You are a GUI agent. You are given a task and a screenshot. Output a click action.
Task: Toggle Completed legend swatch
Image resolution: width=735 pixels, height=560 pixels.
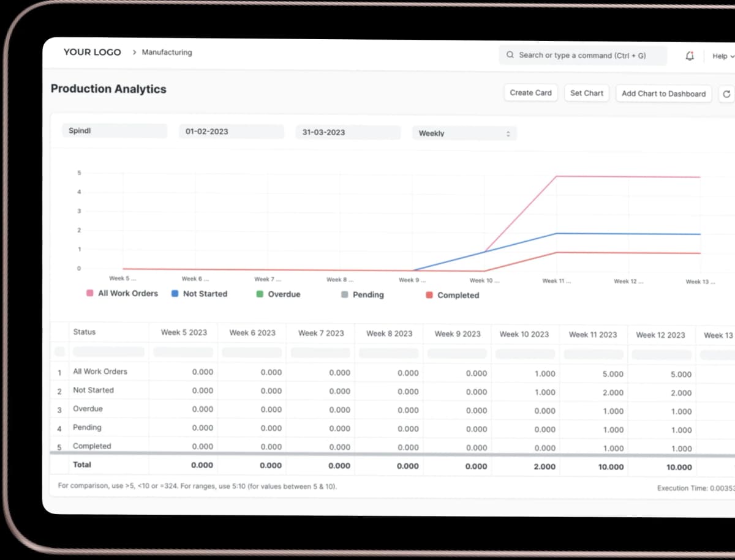pos(429,295)
